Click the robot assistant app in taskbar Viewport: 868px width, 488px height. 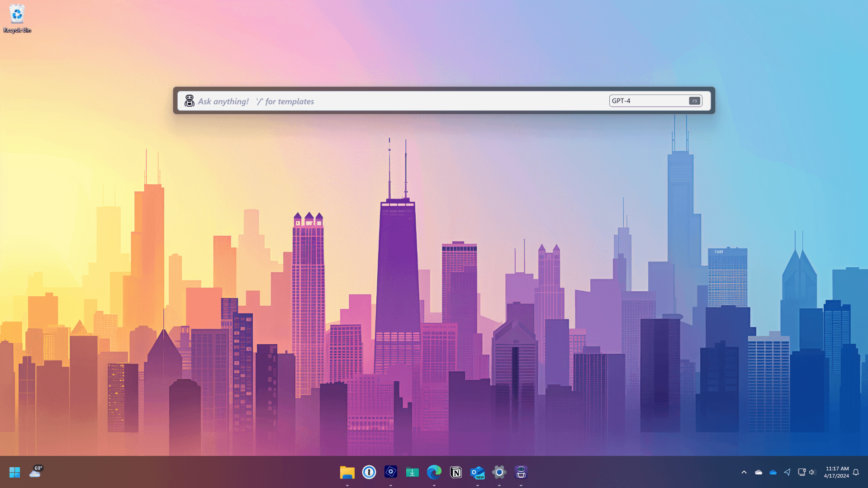point(521,472)
